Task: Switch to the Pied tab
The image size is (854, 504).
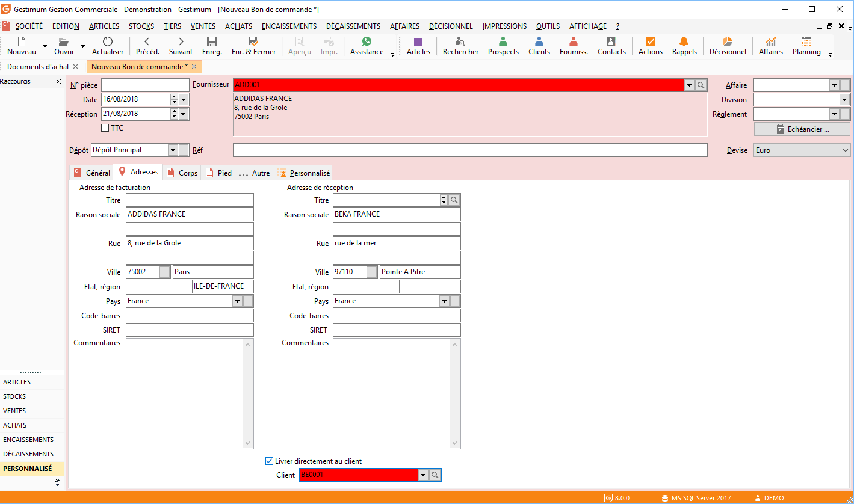Action: (x=218, y=173)
